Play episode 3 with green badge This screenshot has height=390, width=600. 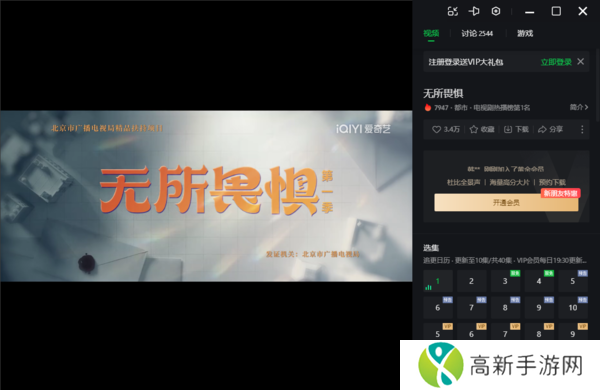pos(505,281)
